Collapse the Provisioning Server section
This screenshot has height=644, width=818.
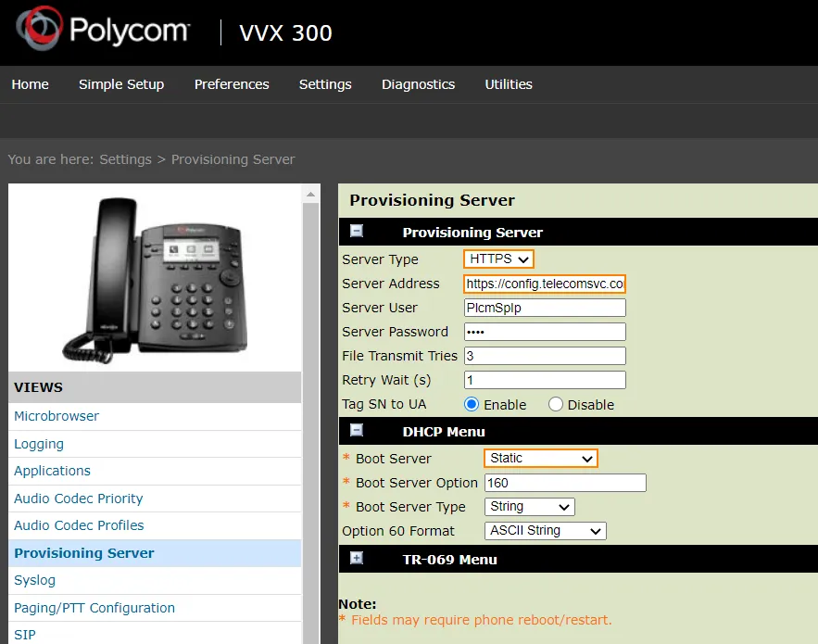point(357,231)
